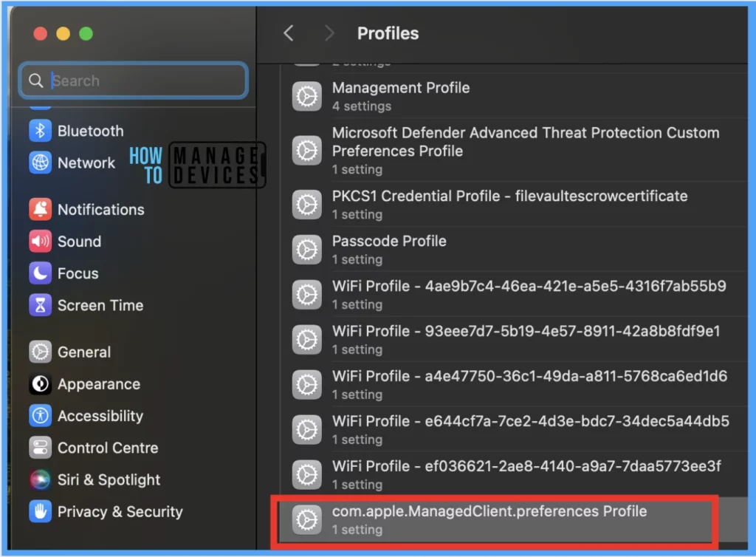This screenshot has height=557, width=756.
Task: Maximize window with the green button
Action: [86, 34]
